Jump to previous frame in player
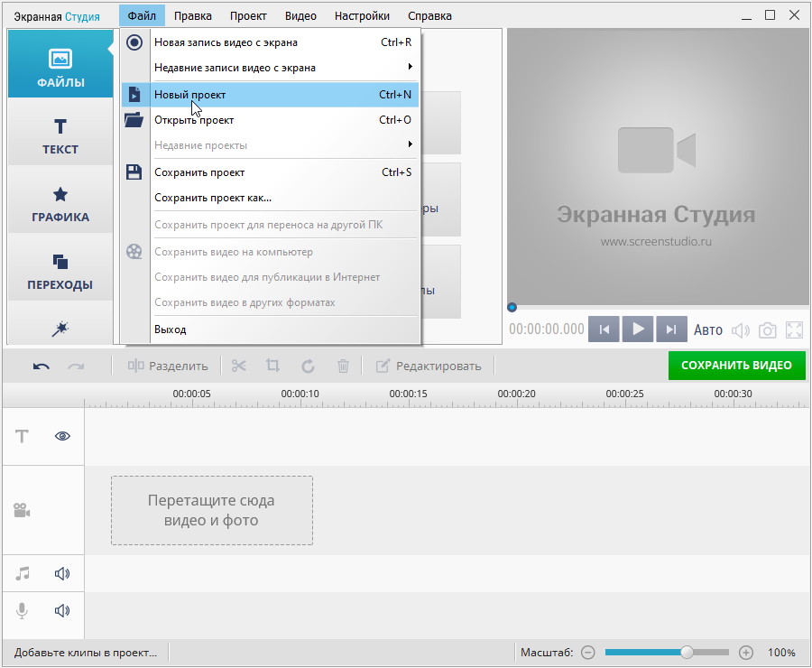Screen dimensions: 812x668 (604, 329)
